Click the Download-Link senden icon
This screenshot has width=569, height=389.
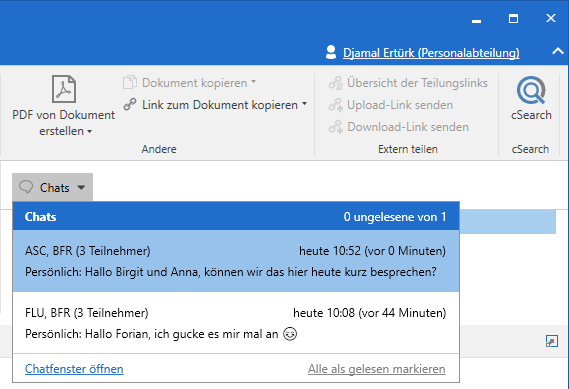336,127
